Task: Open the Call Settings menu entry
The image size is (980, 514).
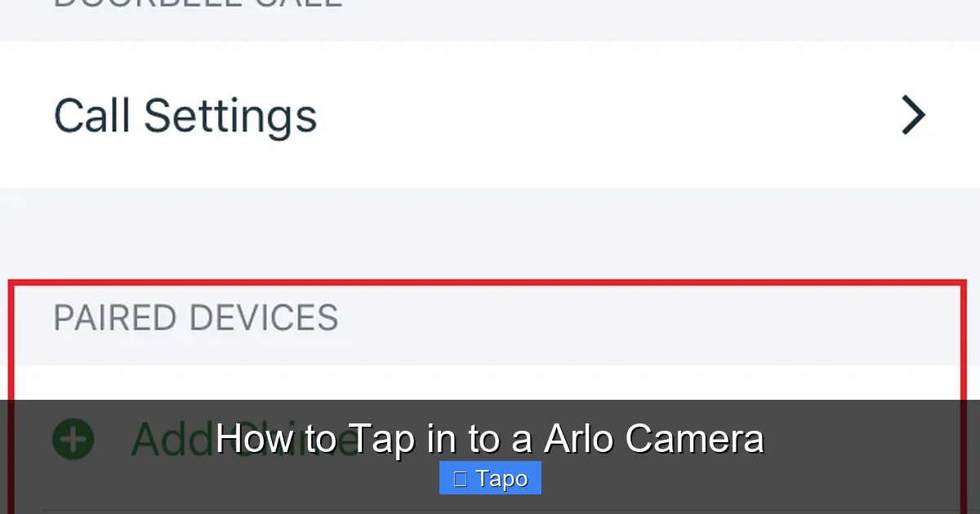Action: tap(185, 115)
